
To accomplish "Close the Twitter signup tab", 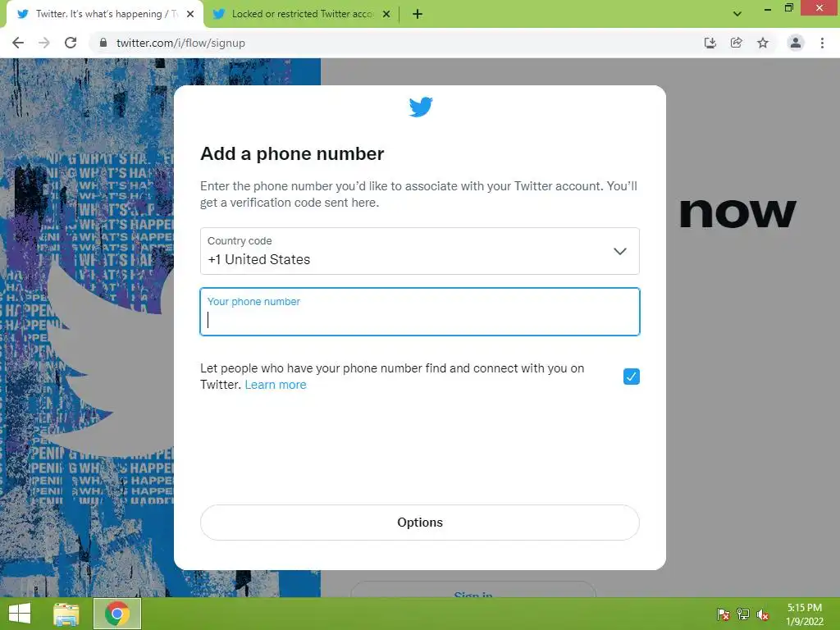I will (190, 14).
